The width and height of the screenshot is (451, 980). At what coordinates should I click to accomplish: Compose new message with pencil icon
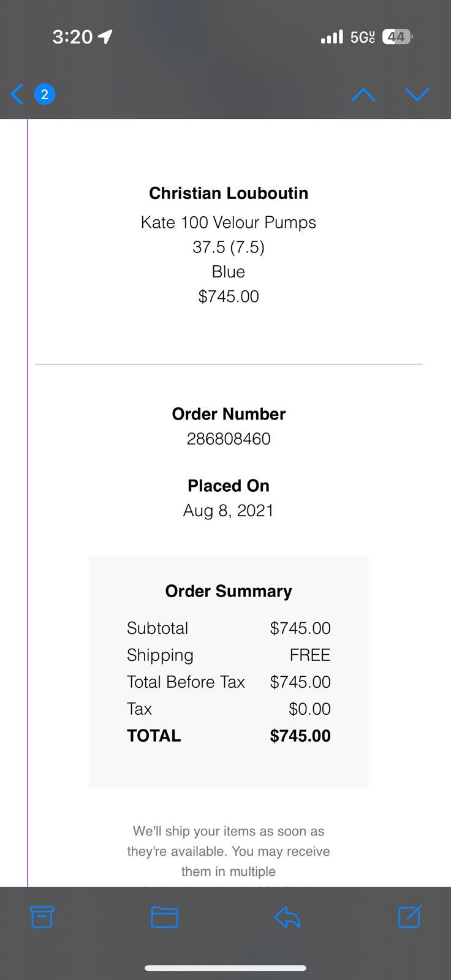click(x=410, y=916)
